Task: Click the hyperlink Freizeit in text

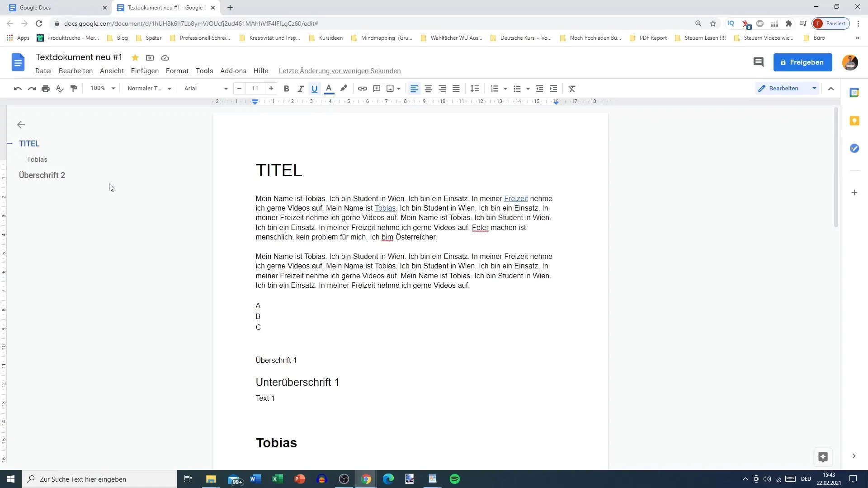Action: click(516, 198)
